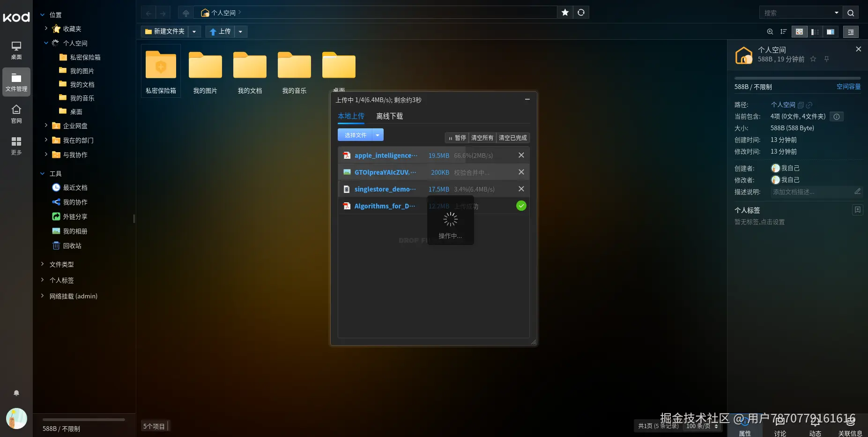Image resolution: width=868 pixels, height=437 pixels.
Task: Open the More (更多) grid icon
Action: [x=16, y=146]
